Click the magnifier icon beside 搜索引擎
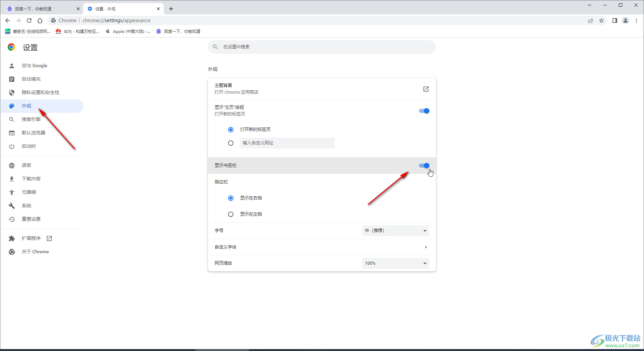The image size is (644, 351). click(12, 120)
